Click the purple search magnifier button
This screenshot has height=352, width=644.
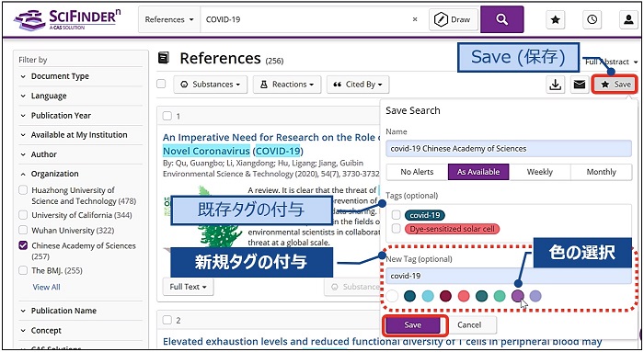point(502,19)
